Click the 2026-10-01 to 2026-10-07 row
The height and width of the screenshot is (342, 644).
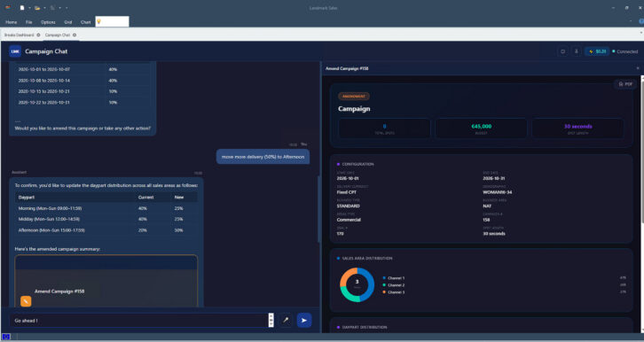coord(82,70)
